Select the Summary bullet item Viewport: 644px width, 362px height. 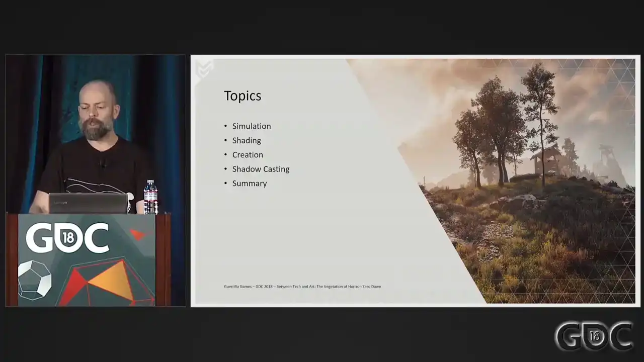(x=249, y=184)
